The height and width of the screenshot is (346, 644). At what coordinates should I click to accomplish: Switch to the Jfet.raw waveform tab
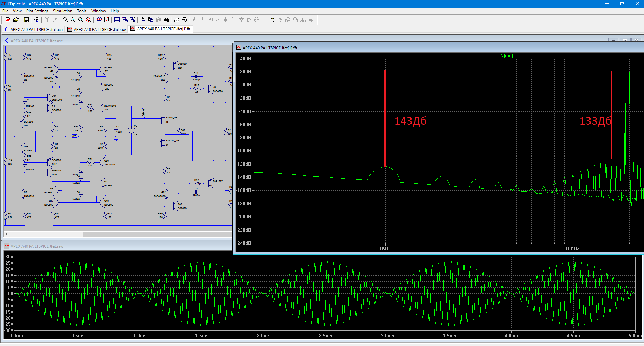click(x=96, y=29)
